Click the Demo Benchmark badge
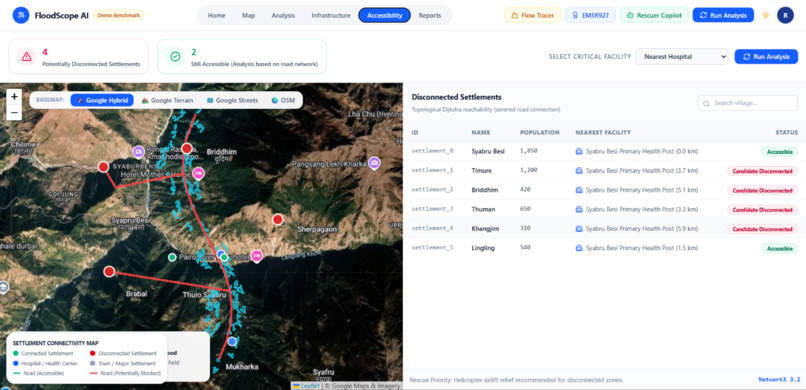This screenshot has width=806, height=390. [119, 15]
